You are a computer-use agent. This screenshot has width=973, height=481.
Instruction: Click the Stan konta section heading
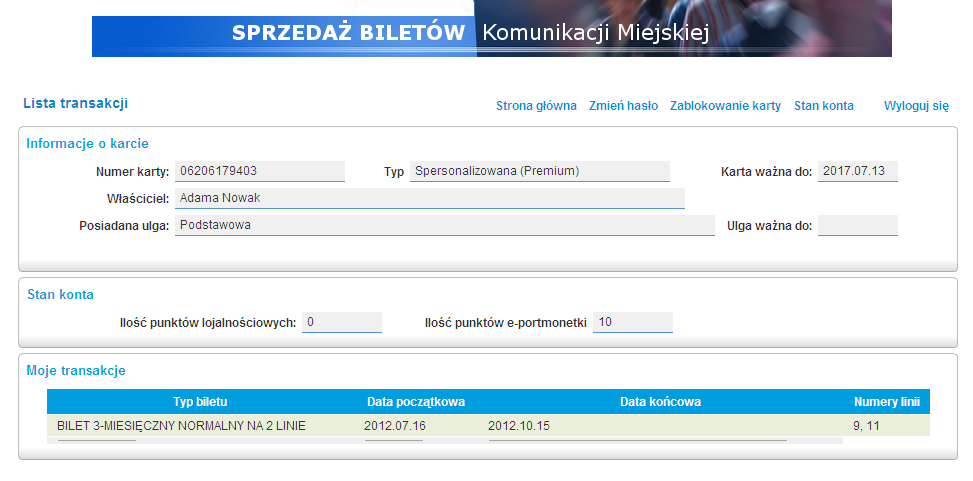point(60,294)
